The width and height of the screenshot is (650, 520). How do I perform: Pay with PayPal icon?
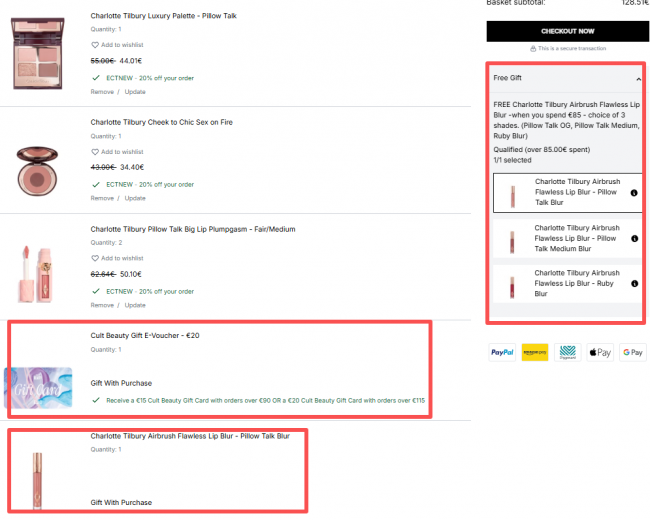click(502, 352)
